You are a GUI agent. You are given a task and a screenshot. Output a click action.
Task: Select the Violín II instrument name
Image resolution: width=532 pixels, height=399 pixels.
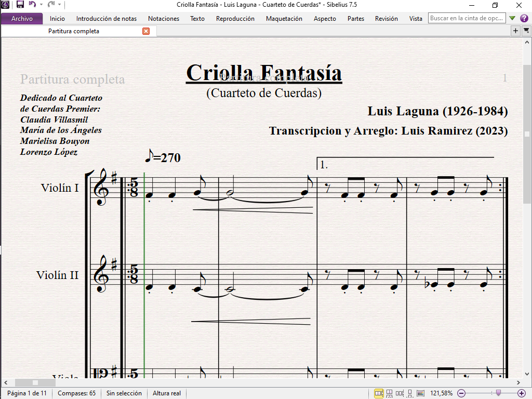click(57, 275)
